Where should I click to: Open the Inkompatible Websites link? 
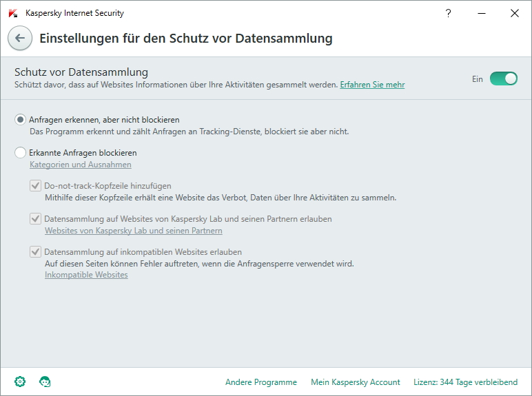[x=86, y=275]
